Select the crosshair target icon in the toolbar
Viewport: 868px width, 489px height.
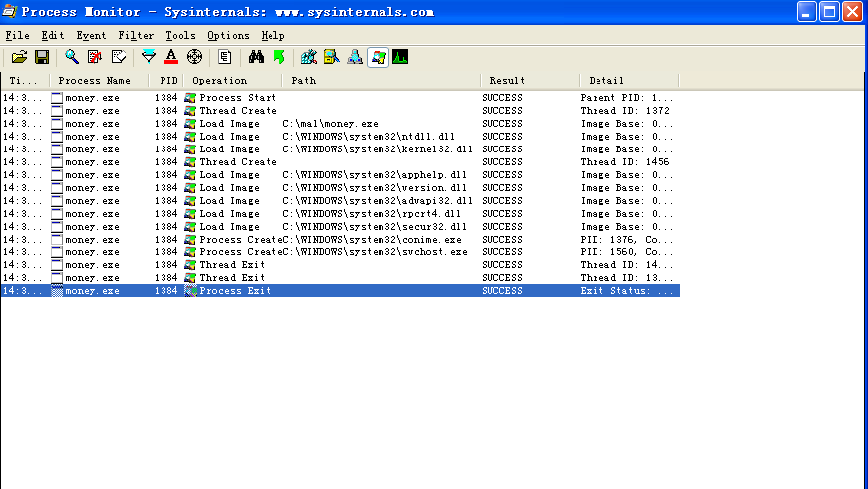(x=195, y=57)
